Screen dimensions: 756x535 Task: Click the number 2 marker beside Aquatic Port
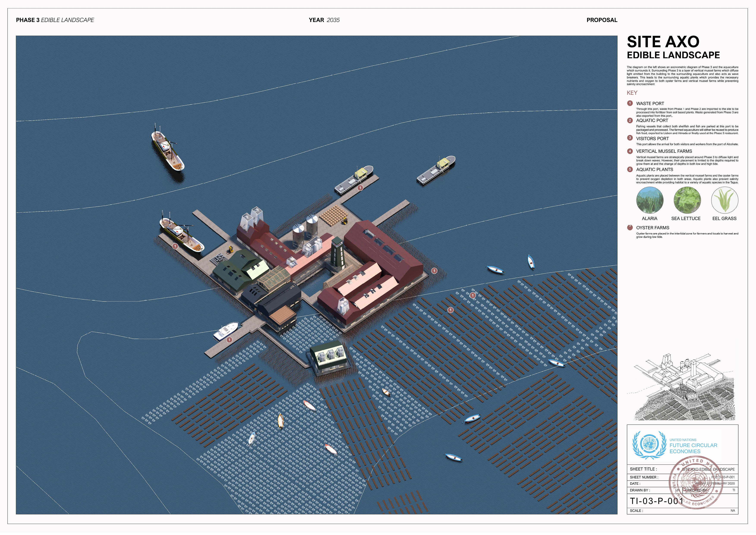630,121
